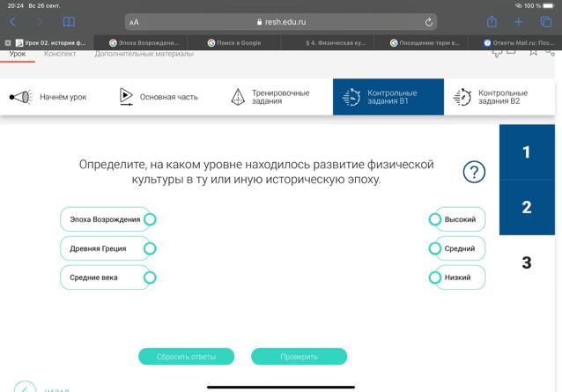The width and height of the screenshot is (562, 392).
Task: Select the Древняя Греция connector circle
Action: pyautogui.click(x=150, y=248)
